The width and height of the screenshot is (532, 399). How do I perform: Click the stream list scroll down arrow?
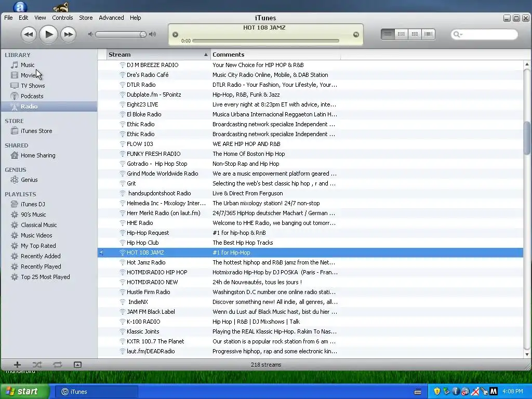tap(527, 354)
